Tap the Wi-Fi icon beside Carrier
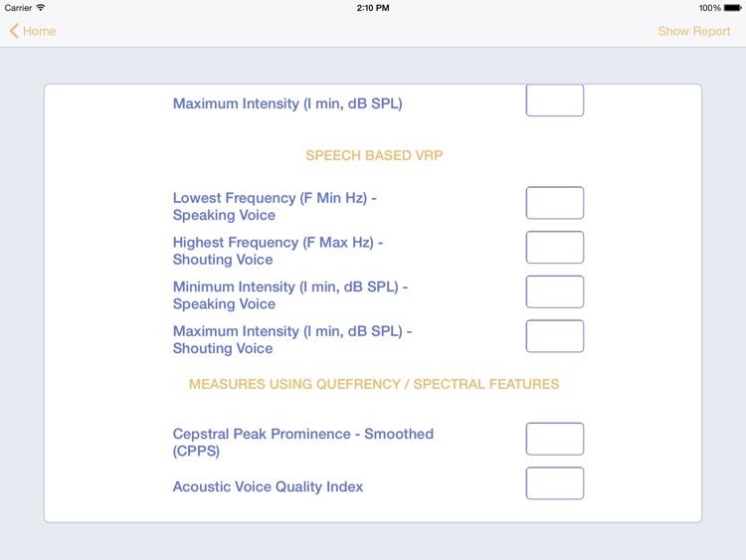This screenshot has height=560, width=746. [41, 8]
